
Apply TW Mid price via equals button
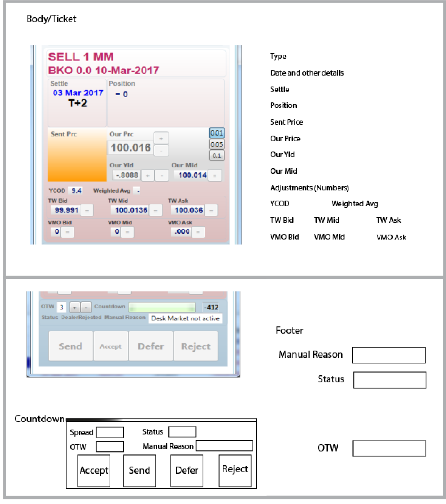(x=155, y=210)
